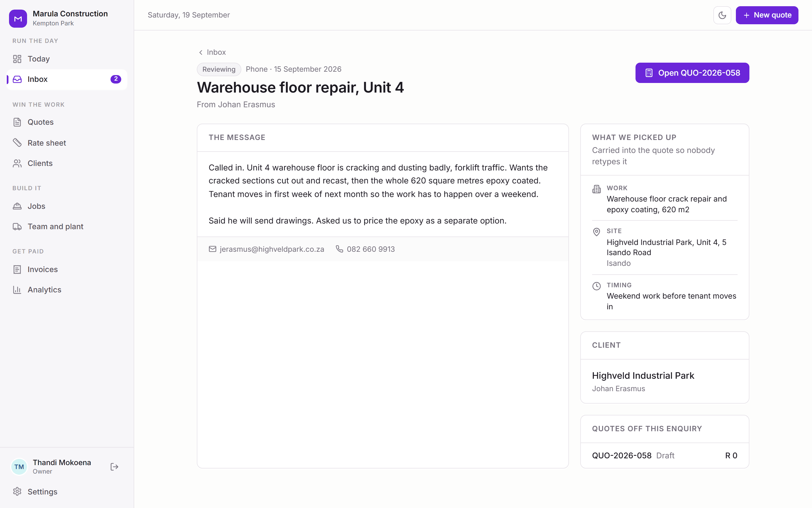The height and width of the screenshot is (508, 812).
Task: Open the Highveld Industrial Park client card
Action: click(x=664, y=381)
